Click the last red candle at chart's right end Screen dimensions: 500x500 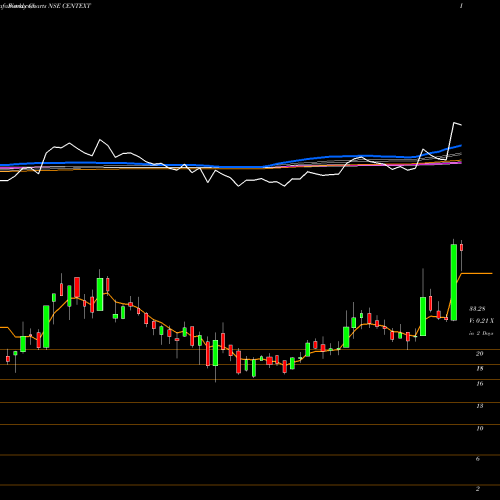point(462,247)
